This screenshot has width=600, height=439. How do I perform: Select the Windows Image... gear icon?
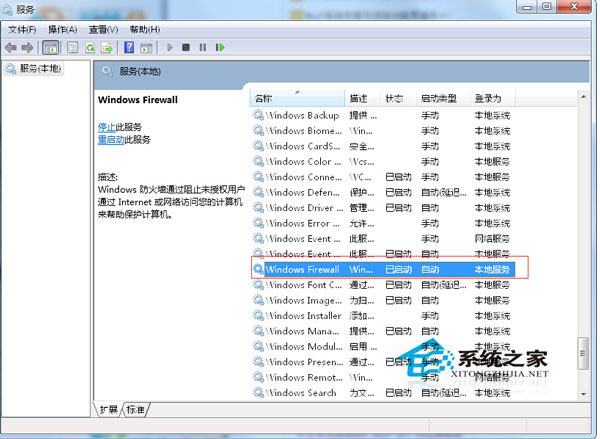pyautogui.click(x=259, y=300)
